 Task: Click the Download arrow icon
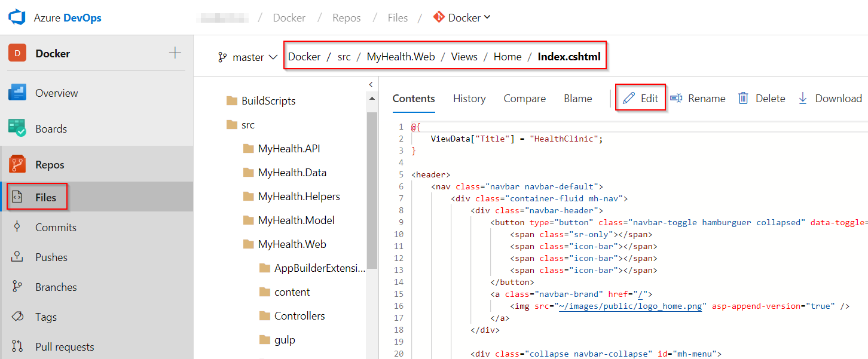tap(803, 99)
